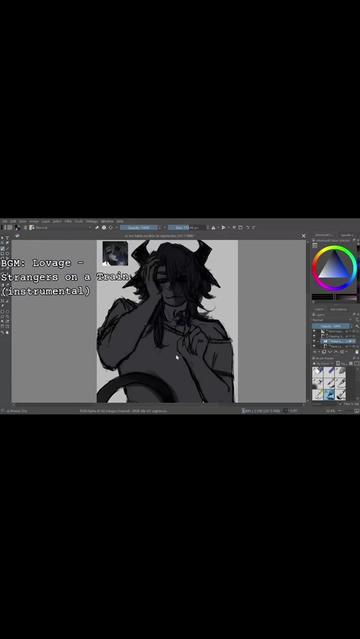The image size is (360, 639).
Task: Toggle visibility of the highlighted layer
Action: [314, 341]
